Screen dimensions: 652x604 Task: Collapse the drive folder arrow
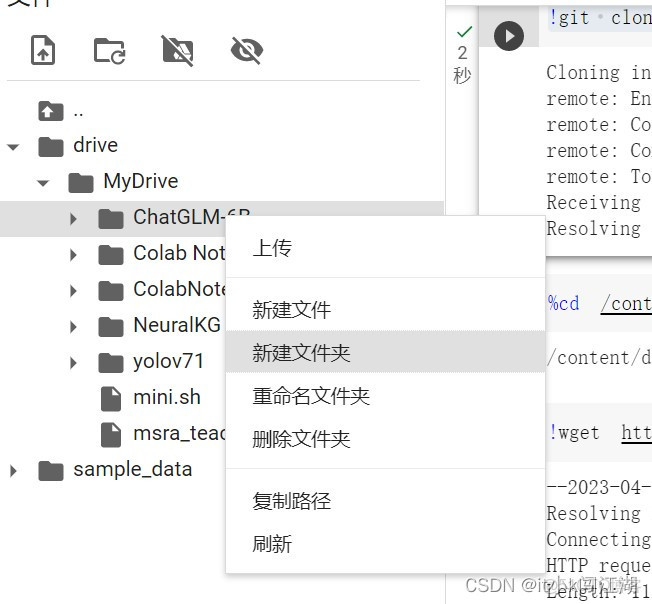click(x=13, y=147)
